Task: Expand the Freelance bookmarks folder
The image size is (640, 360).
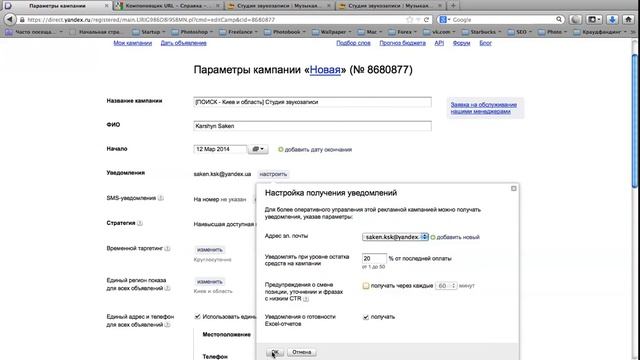Action: [x=239, y=32]
